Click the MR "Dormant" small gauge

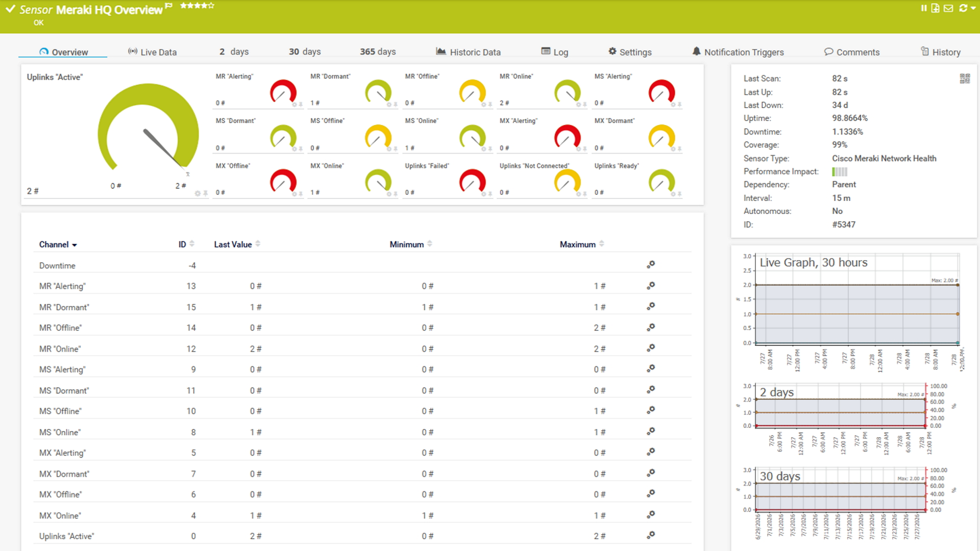378,92
